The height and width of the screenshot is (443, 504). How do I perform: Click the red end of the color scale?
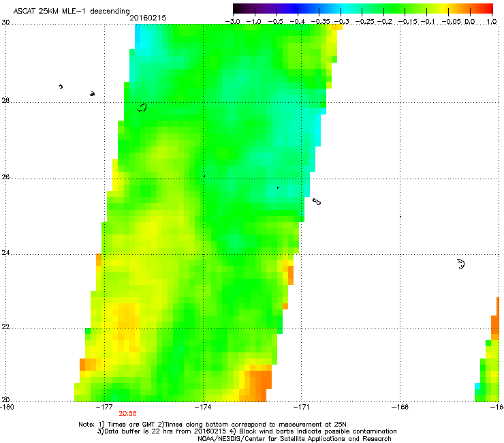click(489, 8)
